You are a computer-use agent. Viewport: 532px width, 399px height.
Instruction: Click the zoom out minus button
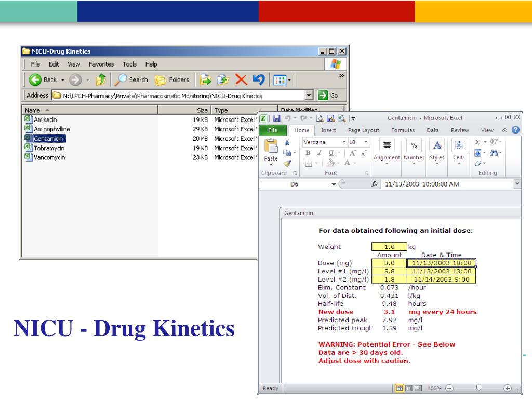449,388
